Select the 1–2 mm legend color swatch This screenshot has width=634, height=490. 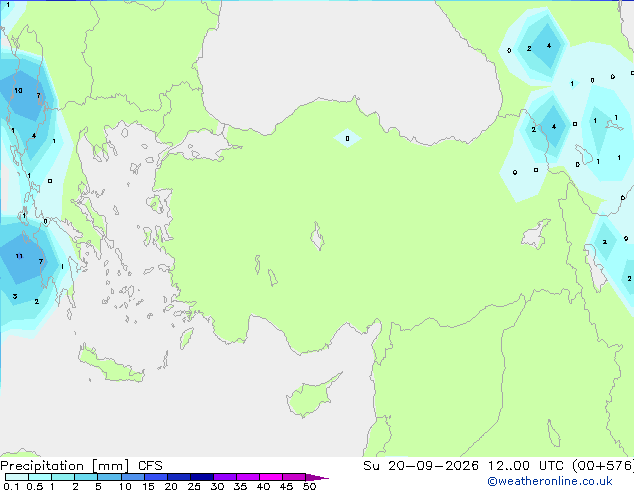[x=63, y=477]
